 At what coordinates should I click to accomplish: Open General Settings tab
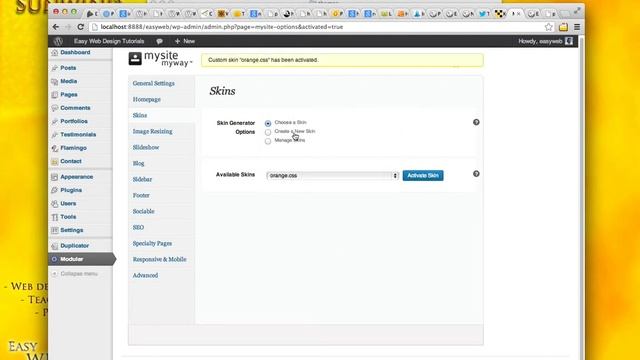click(x=153, y=83)
